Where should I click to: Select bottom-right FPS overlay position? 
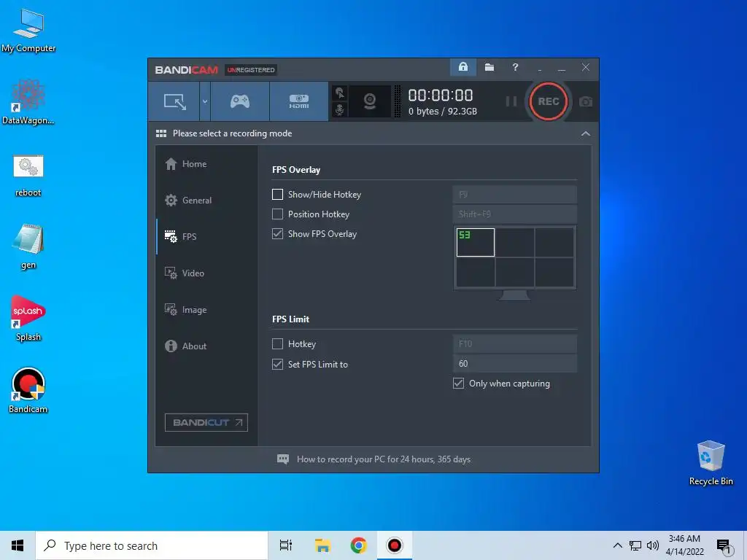point(554,272)
